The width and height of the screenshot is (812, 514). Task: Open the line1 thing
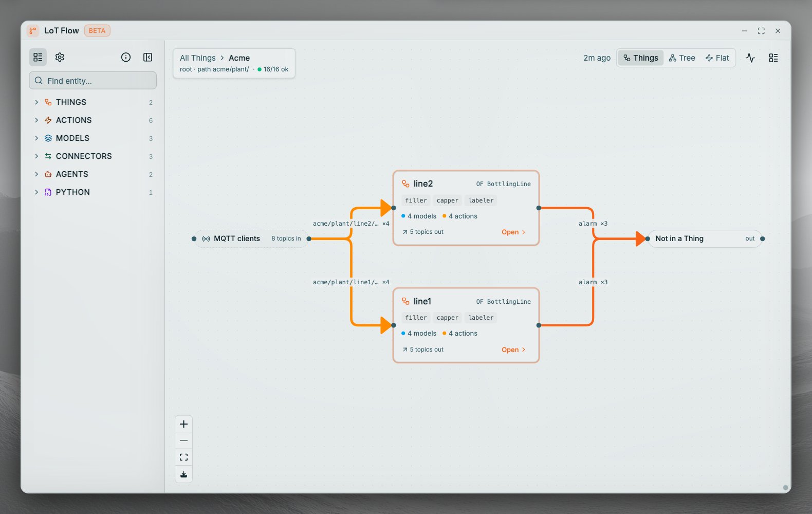pyautogui.click(x=513, y=350)
